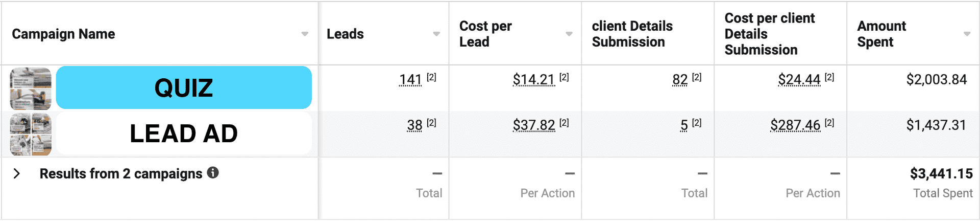Click the info icon beside Results from 2 campaigns
The height and width of the screenshot is (222, 980).
coord(213,173)
